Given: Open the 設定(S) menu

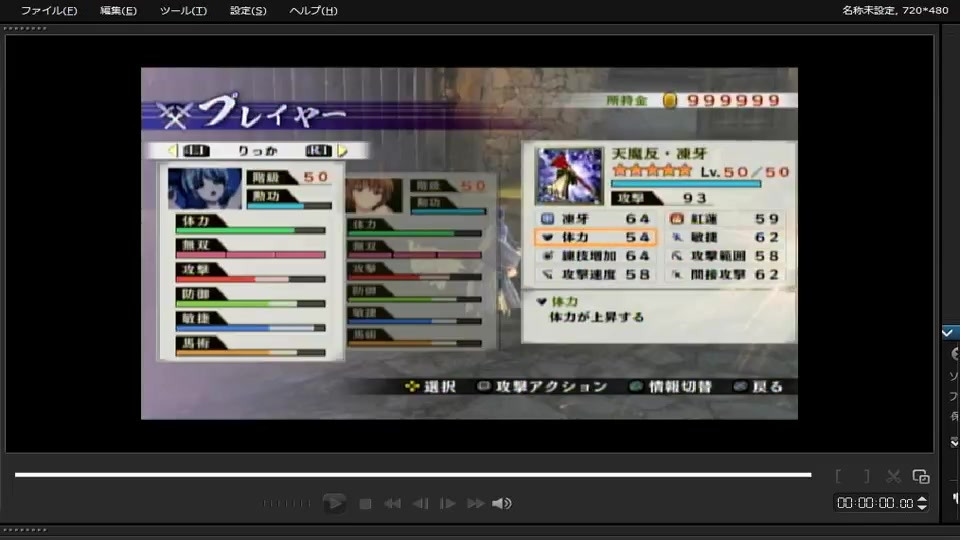Looking at the screenshot, I should click(248, 10).
